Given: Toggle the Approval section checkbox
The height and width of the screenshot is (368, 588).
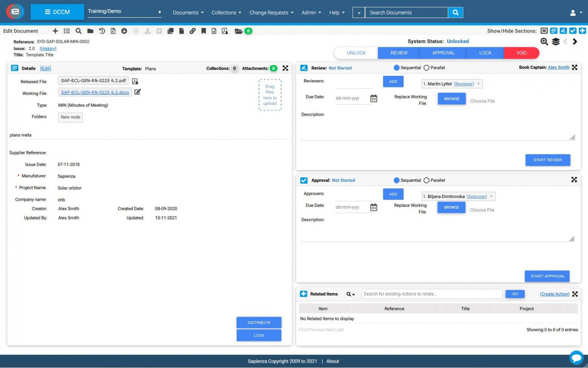Looking at the screenshot, I should (x=304, y=180).
